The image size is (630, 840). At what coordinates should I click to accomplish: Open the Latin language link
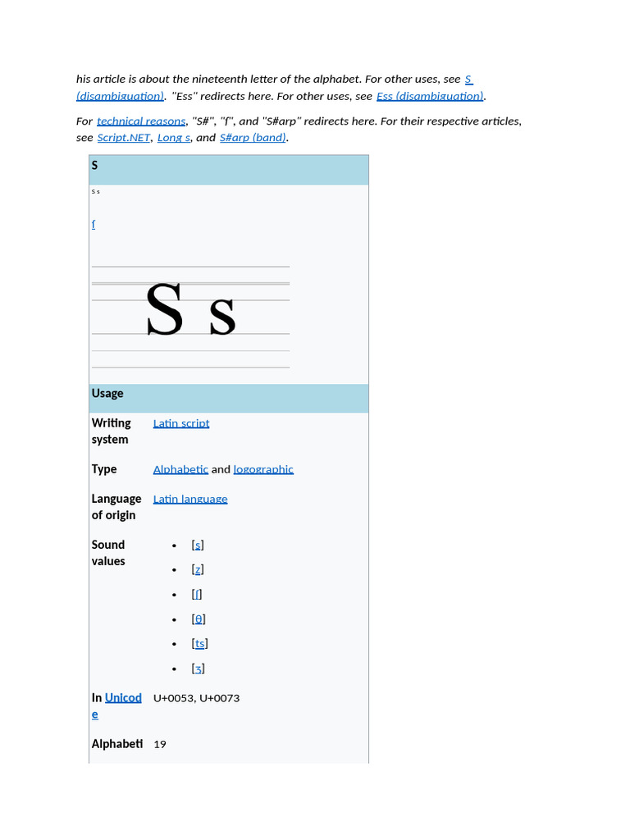190,499
